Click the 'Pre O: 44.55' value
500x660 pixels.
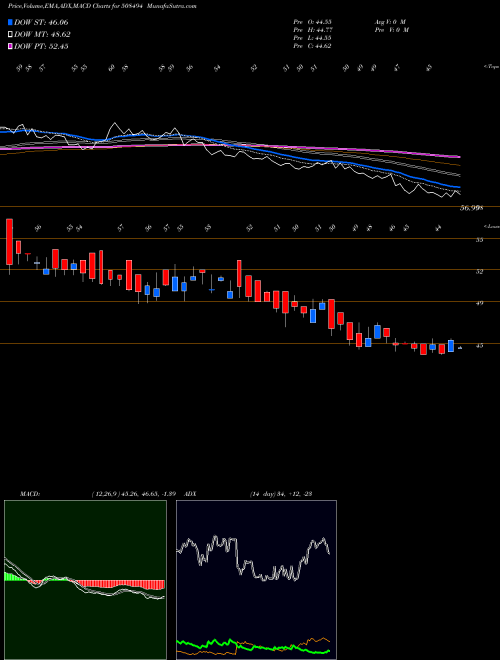pos(312,21)
